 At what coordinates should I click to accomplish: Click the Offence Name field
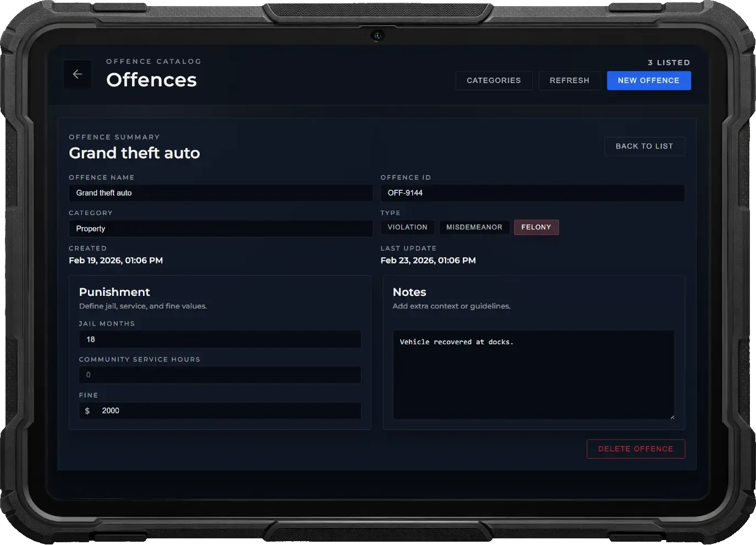pos(220,193)
